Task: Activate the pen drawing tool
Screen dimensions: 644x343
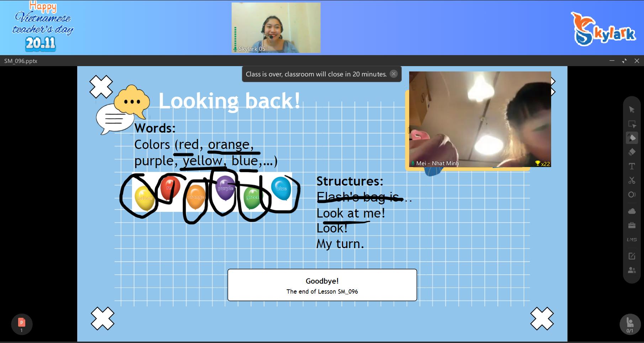Action: click(x=632, y=138)
